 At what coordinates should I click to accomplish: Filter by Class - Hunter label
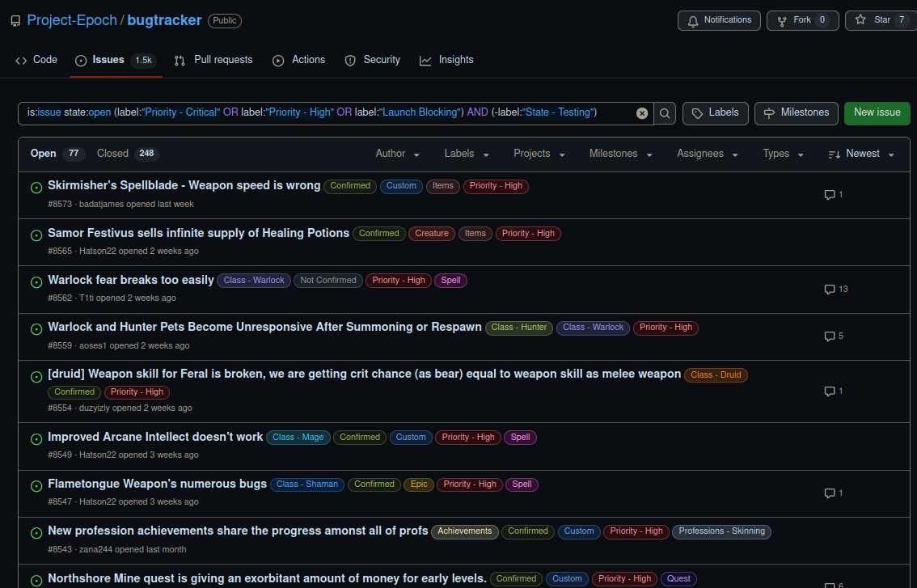(518, 328)
